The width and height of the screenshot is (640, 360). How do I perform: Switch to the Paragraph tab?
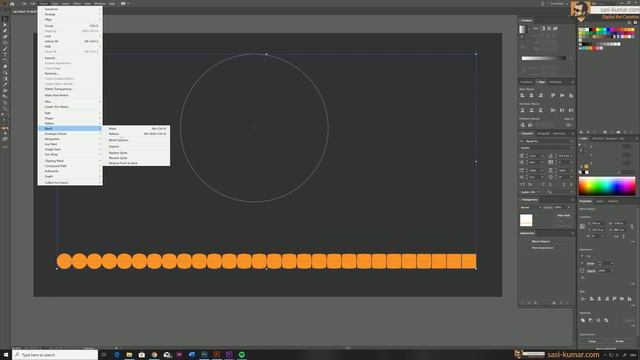coord(543,133)
